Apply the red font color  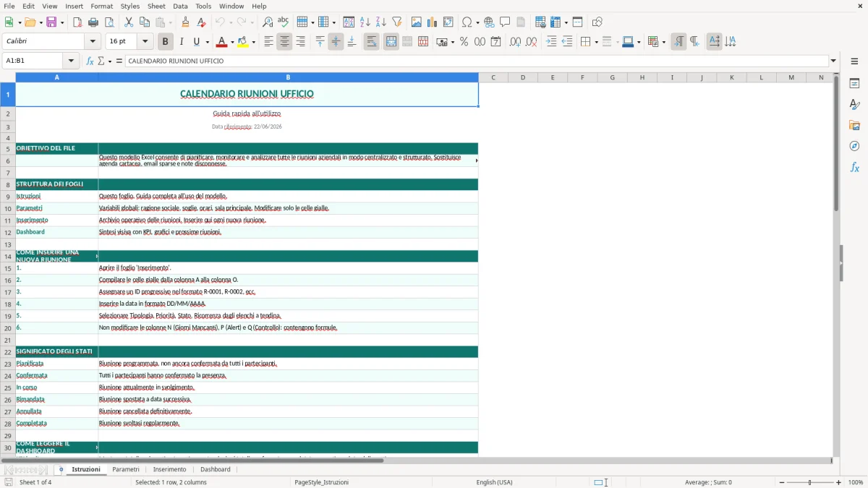click(x=221, y=42)
